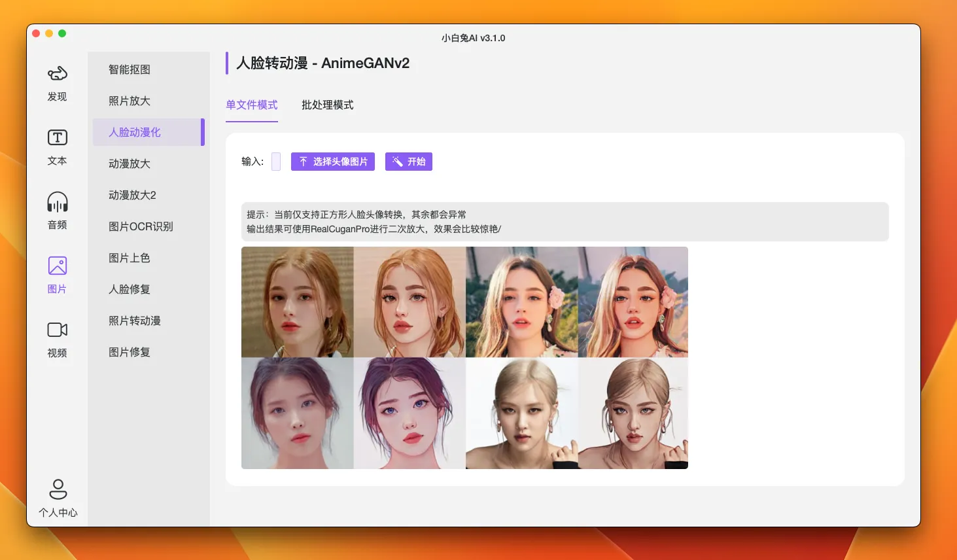This screenshot has height=560, width=957.
Task: Minimize the window with the yellow button
Action: pyautogui.click(x=49, y=33)
